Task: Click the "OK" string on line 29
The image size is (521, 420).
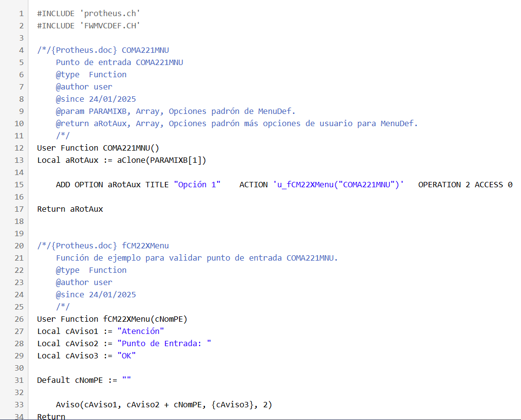Action: [127, 356]
